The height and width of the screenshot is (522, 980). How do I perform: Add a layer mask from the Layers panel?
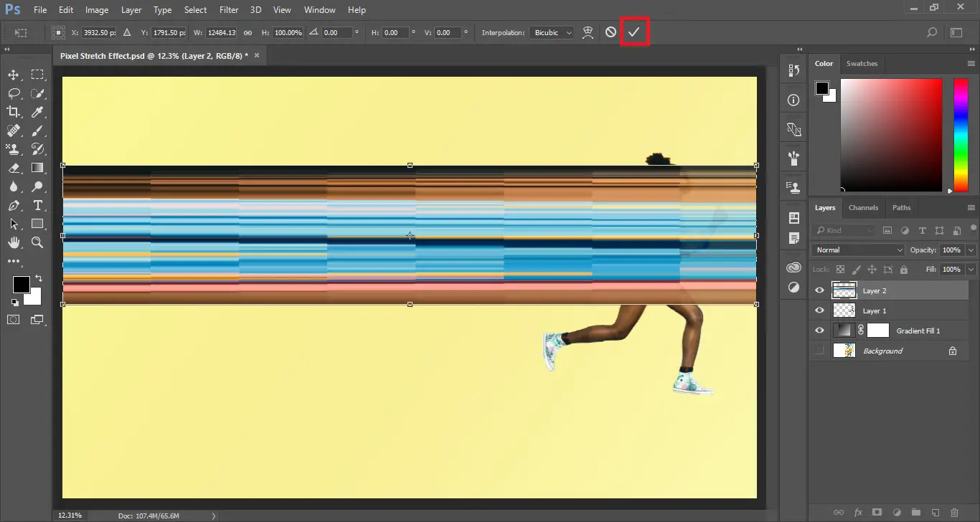click(x=877, y=512)
